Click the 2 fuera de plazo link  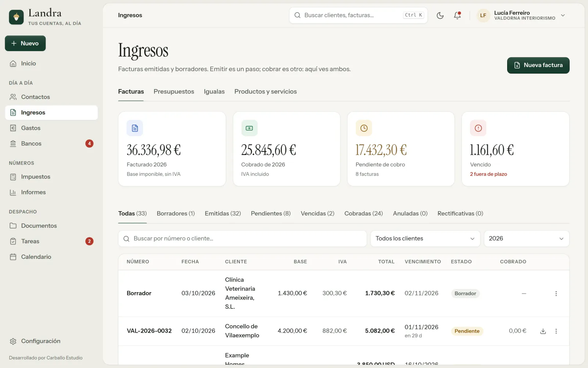pos(488,174)
